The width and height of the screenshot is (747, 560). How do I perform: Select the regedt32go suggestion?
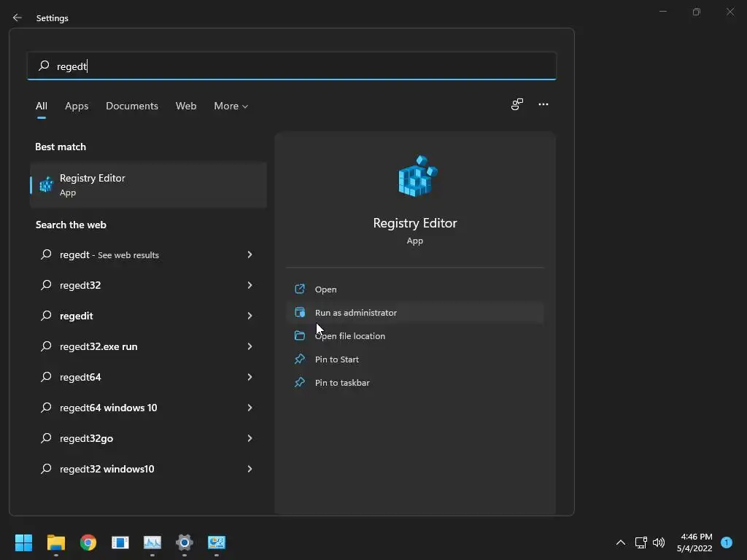(148, 438)
